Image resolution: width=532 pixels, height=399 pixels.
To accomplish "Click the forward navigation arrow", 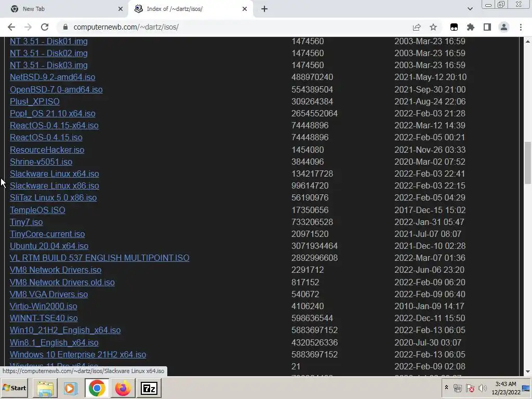I will coord(28,27).
